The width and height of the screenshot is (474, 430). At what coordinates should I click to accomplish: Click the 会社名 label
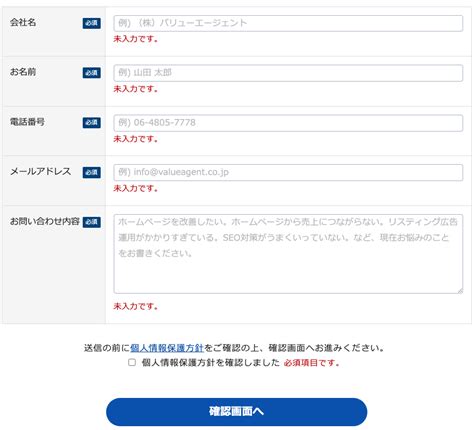pos(23,23)
